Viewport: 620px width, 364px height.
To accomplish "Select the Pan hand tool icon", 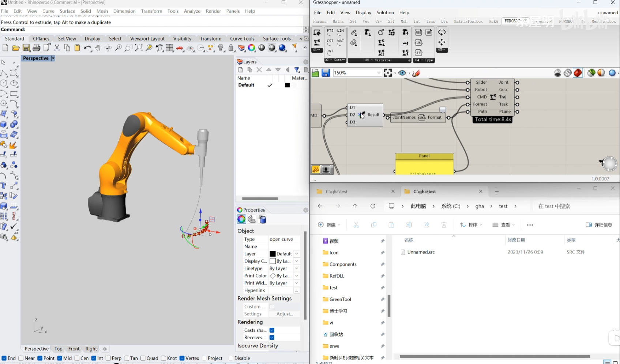I will click(x=98, y=48).
